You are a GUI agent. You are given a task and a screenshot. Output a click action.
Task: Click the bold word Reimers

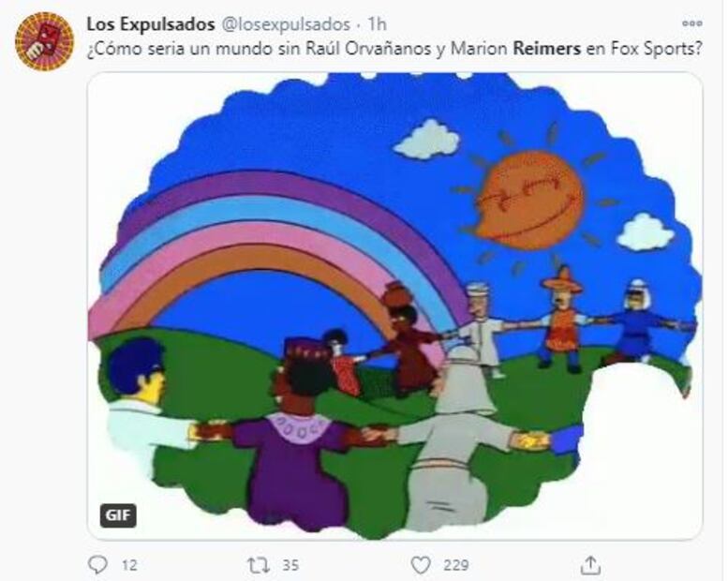tap(546, 49)
